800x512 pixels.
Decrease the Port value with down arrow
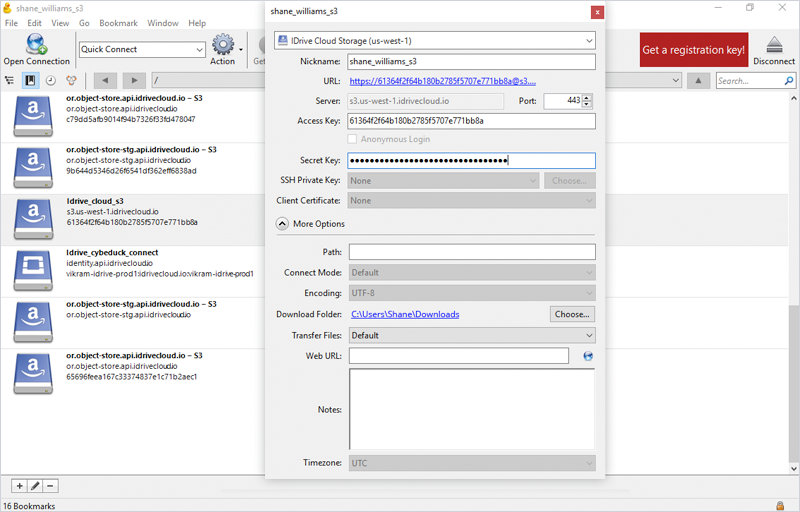(587, 105)
